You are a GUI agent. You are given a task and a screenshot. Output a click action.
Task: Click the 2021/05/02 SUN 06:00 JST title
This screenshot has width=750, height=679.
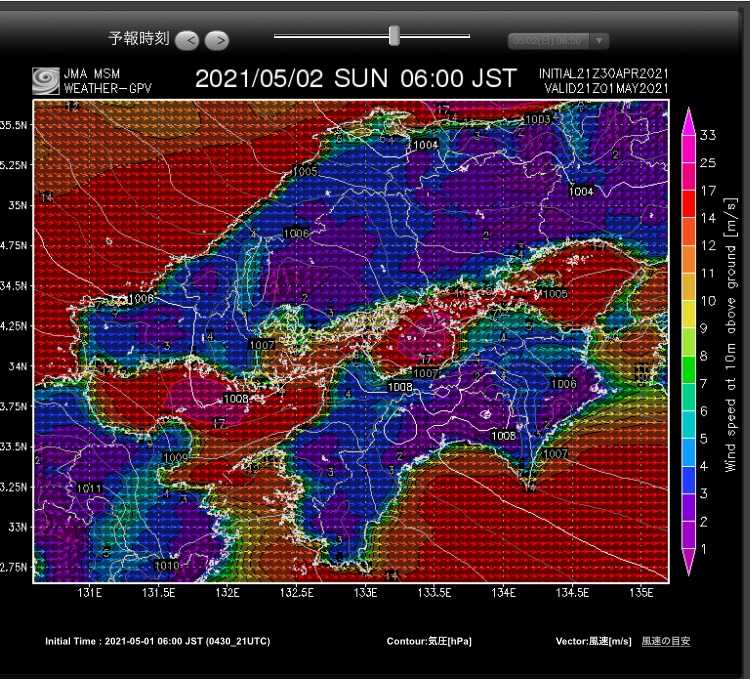click(355, 79)
